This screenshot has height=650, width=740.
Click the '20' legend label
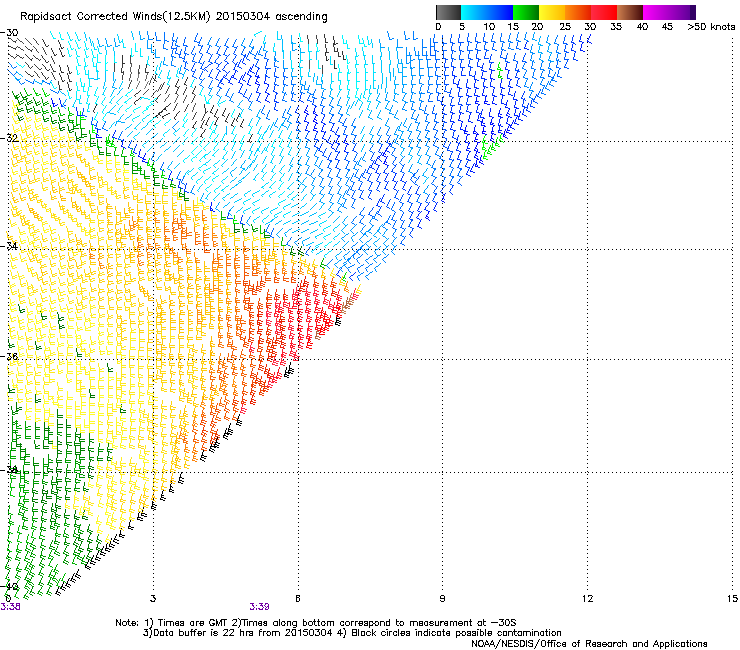[x=537, y=27]
